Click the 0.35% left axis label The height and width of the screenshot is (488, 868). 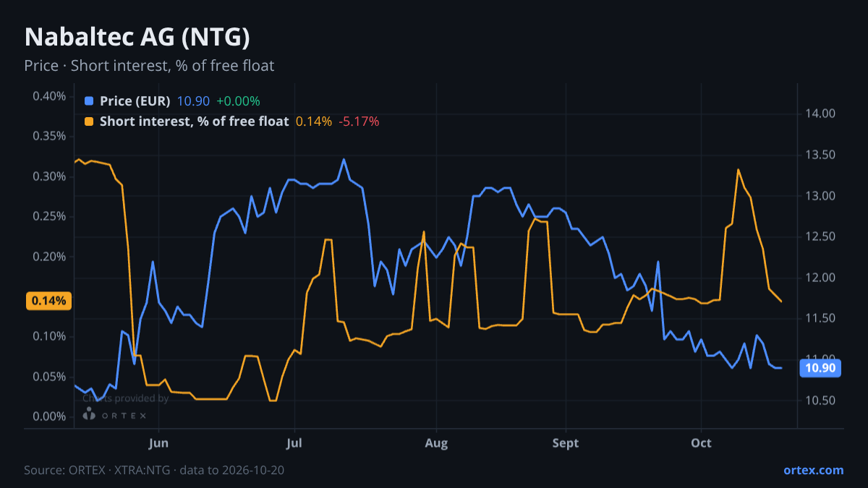[x=50, y=136]
